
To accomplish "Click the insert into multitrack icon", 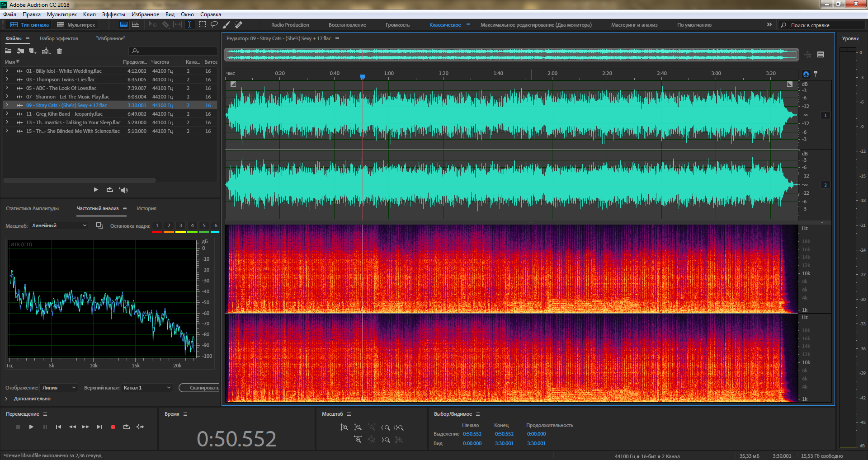I will point(46,51).
